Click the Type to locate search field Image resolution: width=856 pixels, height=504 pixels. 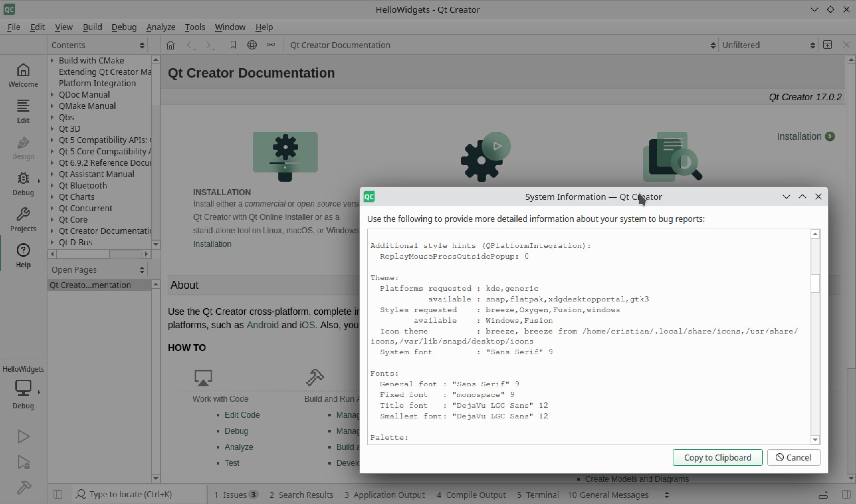pyautogui.click(x=136, y=494)
